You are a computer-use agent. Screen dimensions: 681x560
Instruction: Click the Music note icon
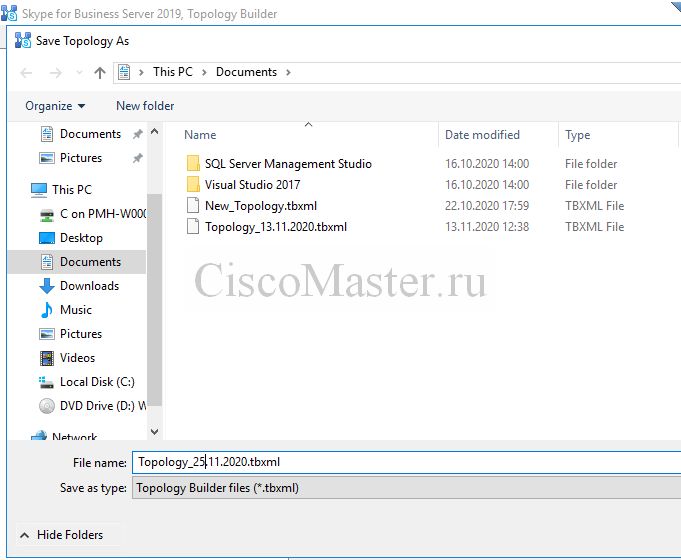click(x=47, y=310)
